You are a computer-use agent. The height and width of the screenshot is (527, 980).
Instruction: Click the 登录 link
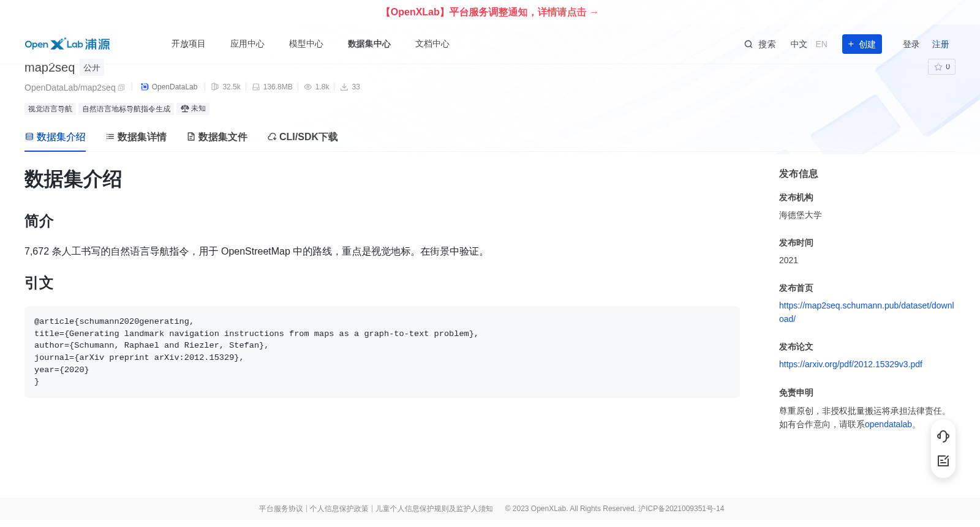pos(911,44)
